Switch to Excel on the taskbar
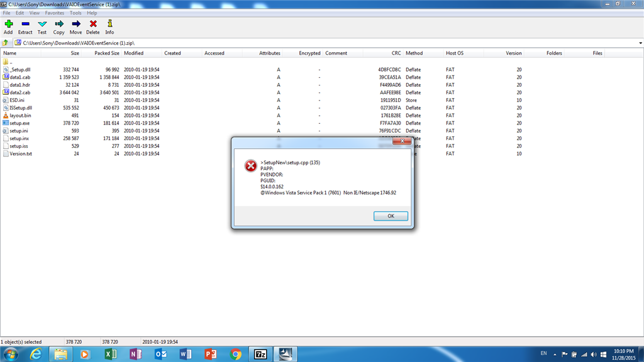Image resolution: width=644 pixels, height=362 pixels. [111, 354]
